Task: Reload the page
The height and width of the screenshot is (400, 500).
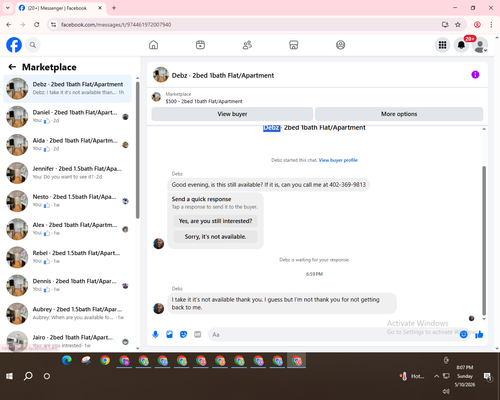Action: (37, 25)
